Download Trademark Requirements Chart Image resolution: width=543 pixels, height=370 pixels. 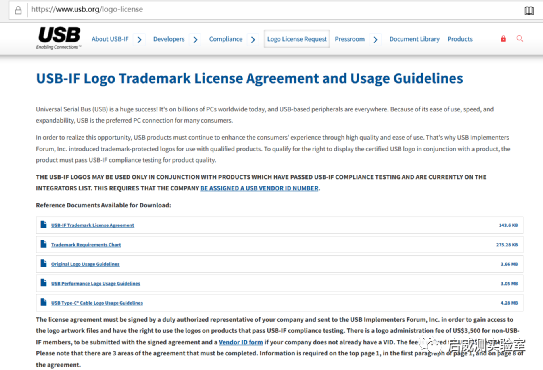click(86, 245)
